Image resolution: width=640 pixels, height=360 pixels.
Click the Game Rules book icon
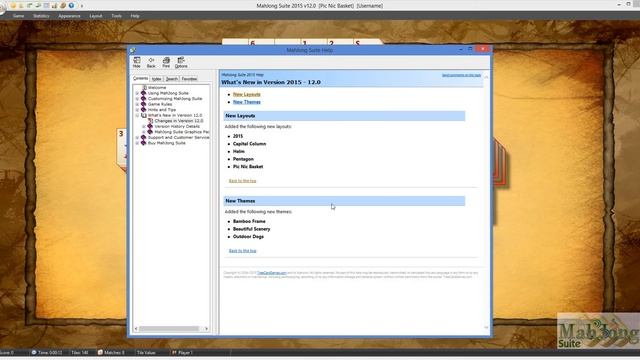[144, 104]
